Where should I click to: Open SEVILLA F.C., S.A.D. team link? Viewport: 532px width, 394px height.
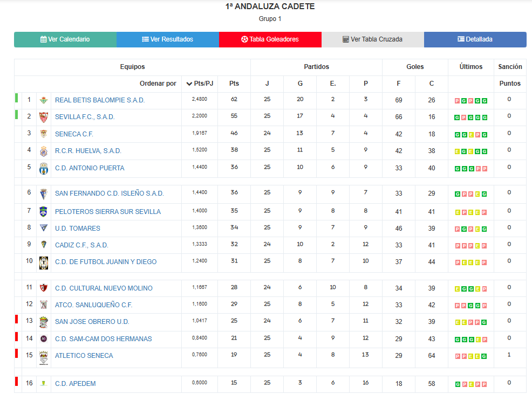pos(85,117)
